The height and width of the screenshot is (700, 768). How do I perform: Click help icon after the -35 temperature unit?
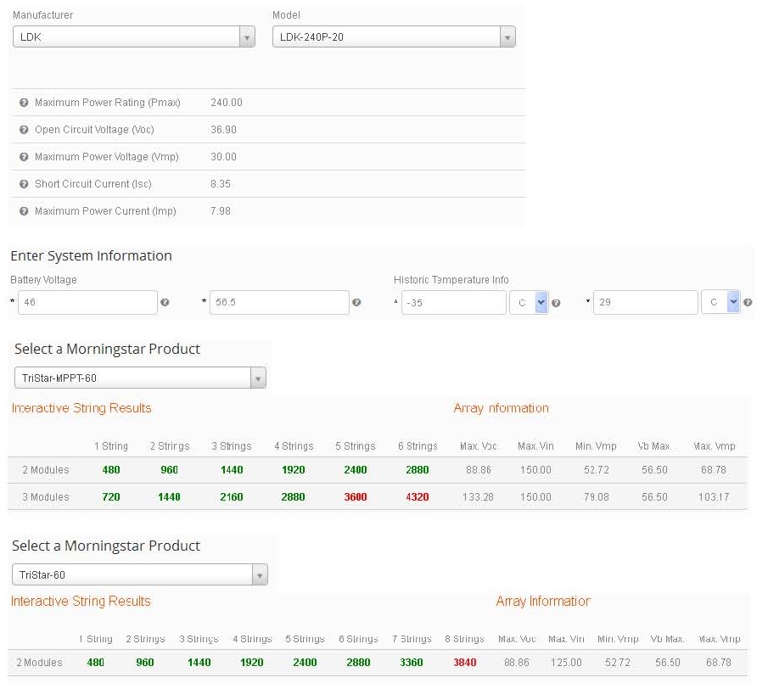tap(556, 303)
